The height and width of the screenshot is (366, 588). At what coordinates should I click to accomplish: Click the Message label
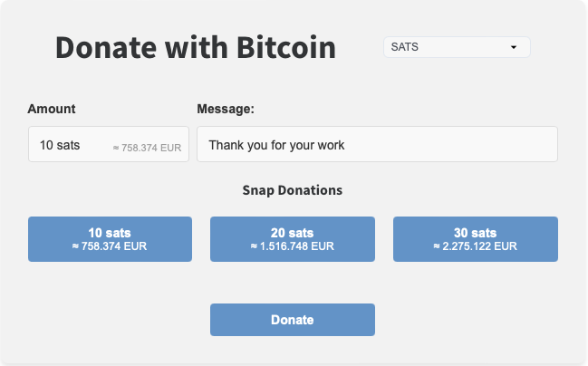tap(226, 109)
